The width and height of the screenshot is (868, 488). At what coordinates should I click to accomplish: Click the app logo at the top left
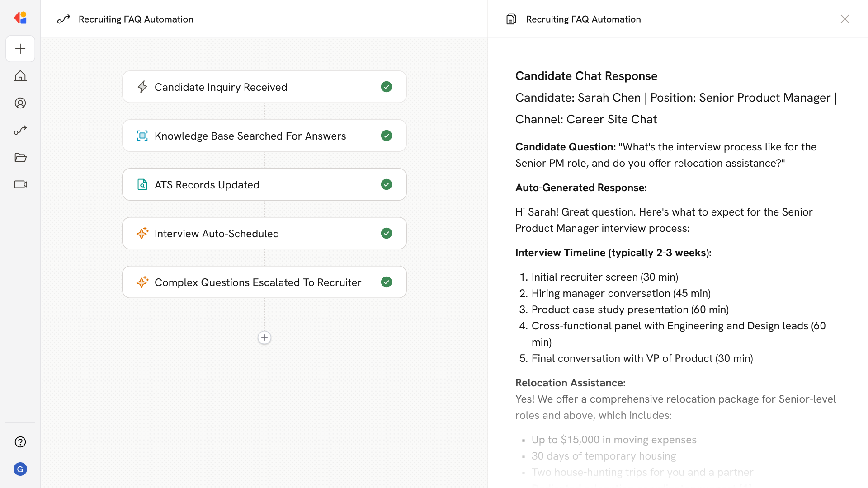(x=20, y=18)
